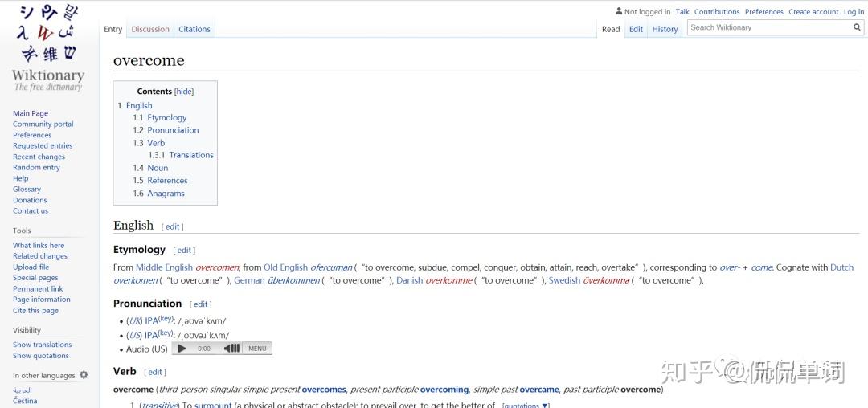This screenshot has height=408, width=868.
Task: Open the language settings gear icon
Action: (84, 375)
